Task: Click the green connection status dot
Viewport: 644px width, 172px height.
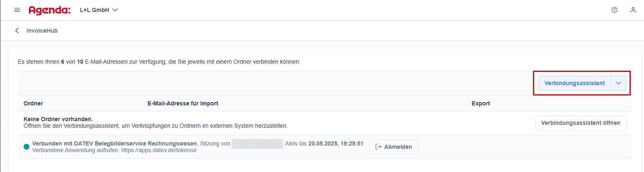Action: point(26,147)
